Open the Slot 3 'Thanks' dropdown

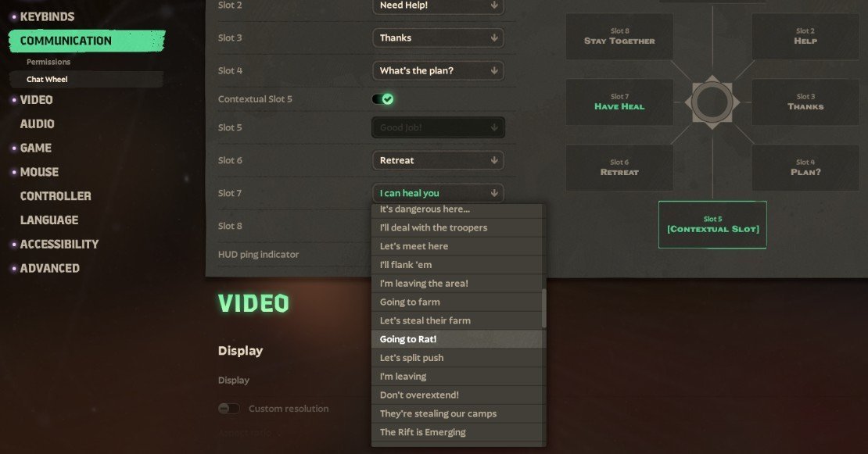438,38
